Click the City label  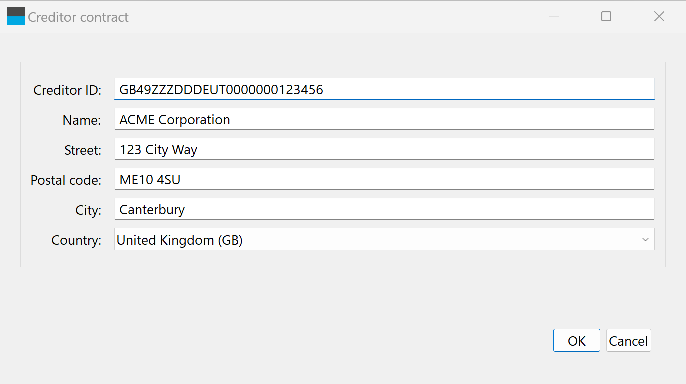coord(88,210)
